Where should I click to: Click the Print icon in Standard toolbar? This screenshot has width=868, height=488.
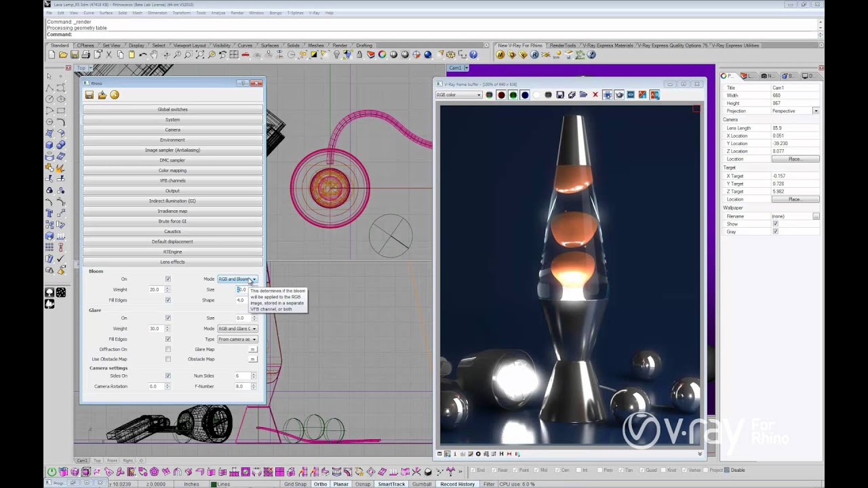point(86,55)
